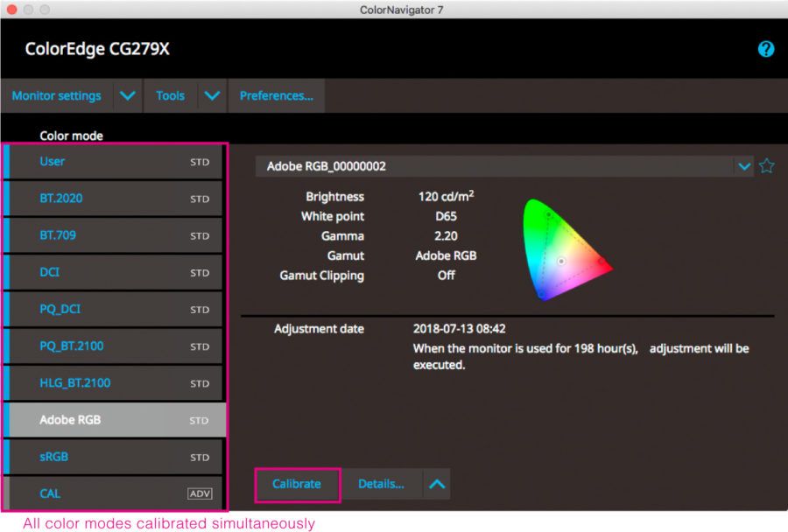Click the ColorEdge CG279X monitor title
This screenshot has width=788, height=532.
(x=97, y=49)
